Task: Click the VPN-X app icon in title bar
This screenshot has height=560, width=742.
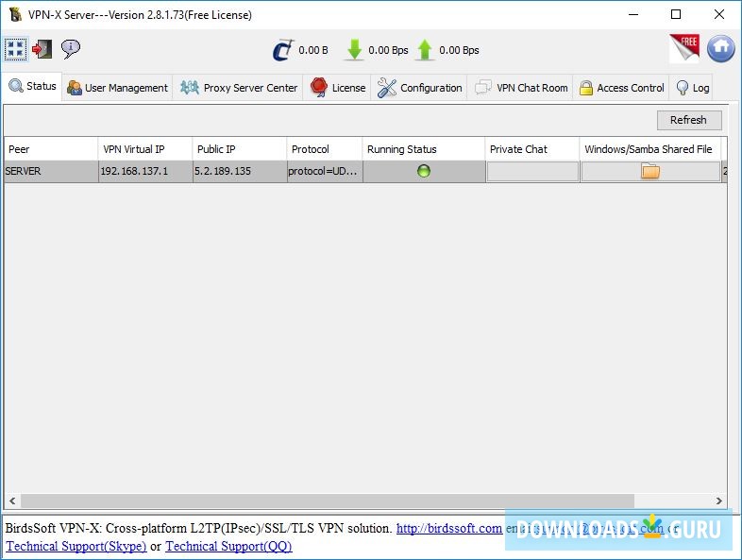Action: (x=15, y=14)
